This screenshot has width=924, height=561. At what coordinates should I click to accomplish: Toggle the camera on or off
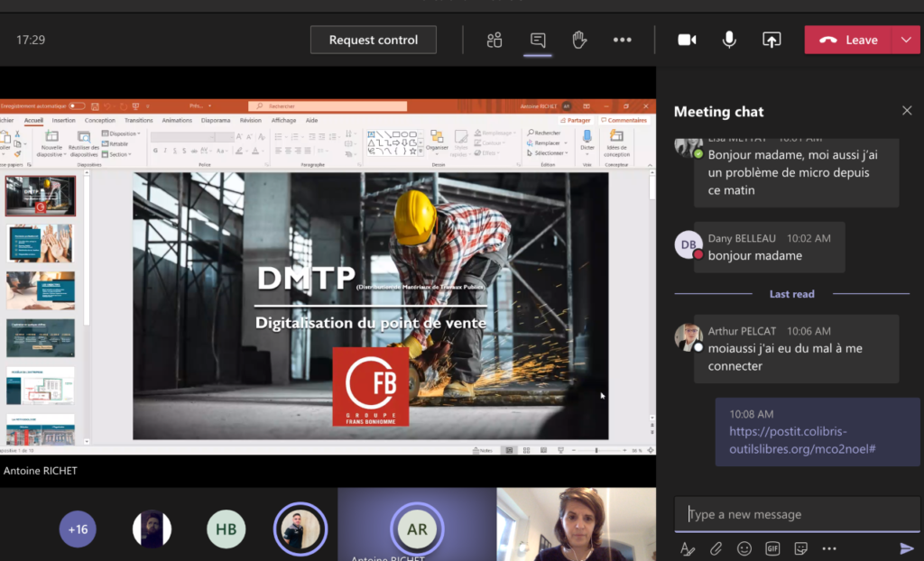[687, 40]
